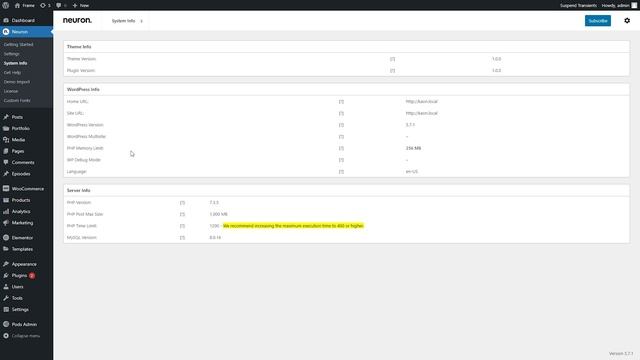Screen dimensions: 640x360
Task: Click the Subscribe button
Action: [x=598, y=21]
